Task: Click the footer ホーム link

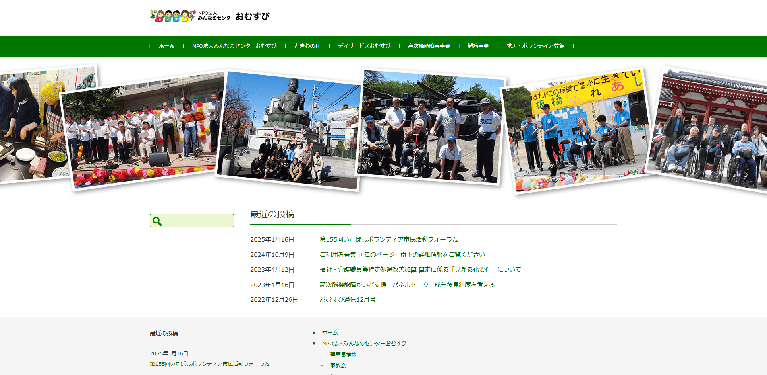Action: (330, 332)
